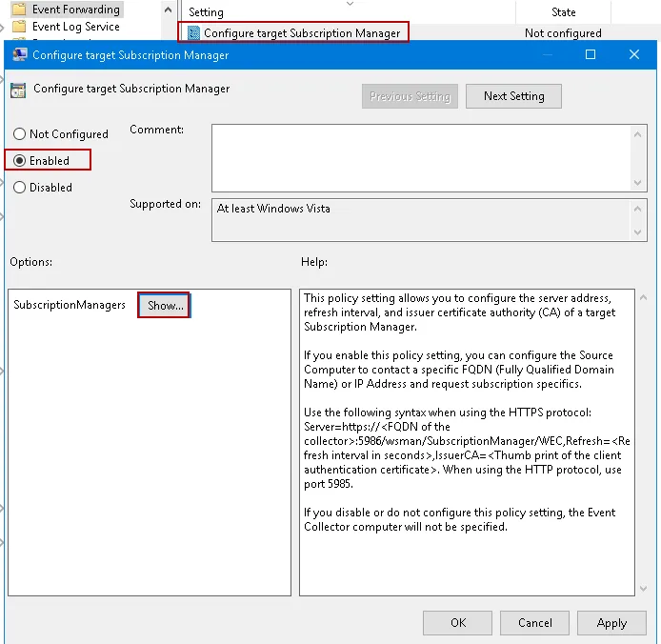Click inside the Comment text field
This screenshot has width=661, height=644.
[x=419, y=157]
